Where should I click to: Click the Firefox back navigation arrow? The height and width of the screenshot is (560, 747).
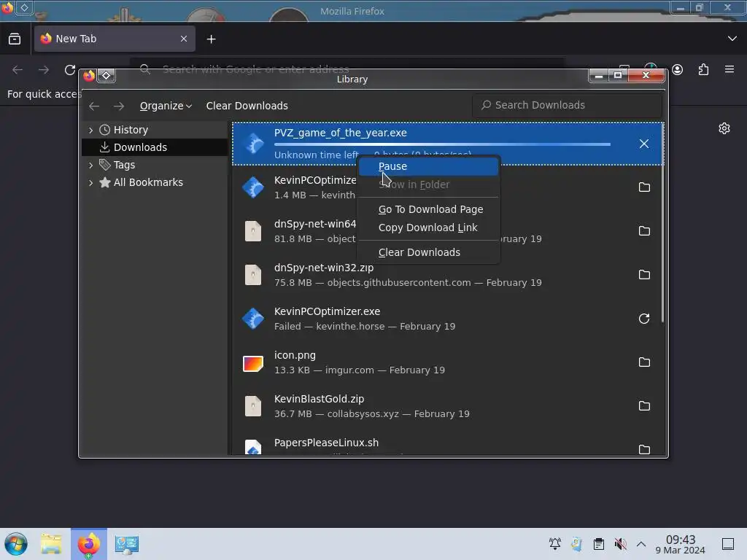(18, 70)
